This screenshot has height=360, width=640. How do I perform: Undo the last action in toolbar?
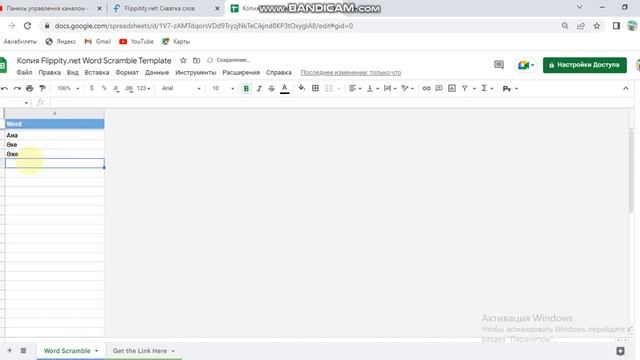[4, 89]
